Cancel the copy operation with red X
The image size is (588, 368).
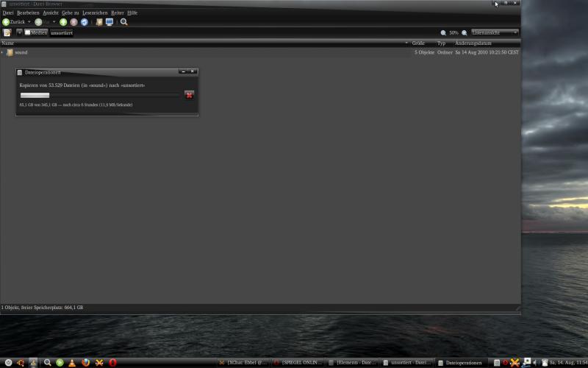pyautogui.click(x=190, y=95)
